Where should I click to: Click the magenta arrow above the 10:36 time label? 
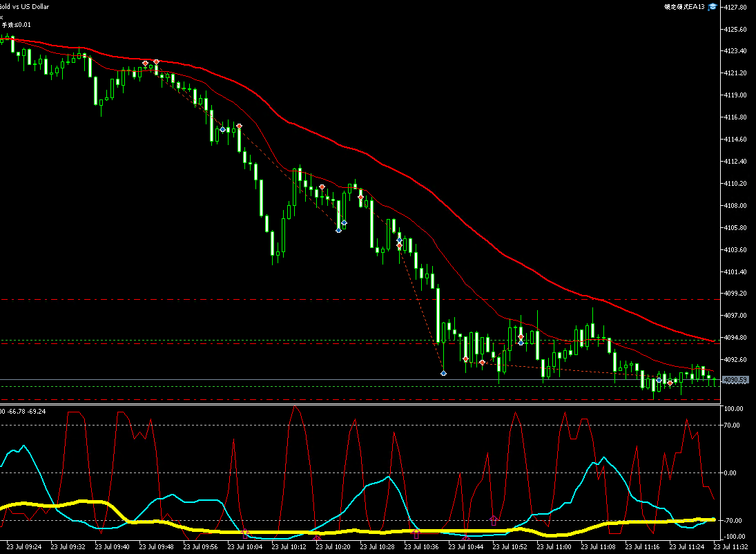(416, 534)
